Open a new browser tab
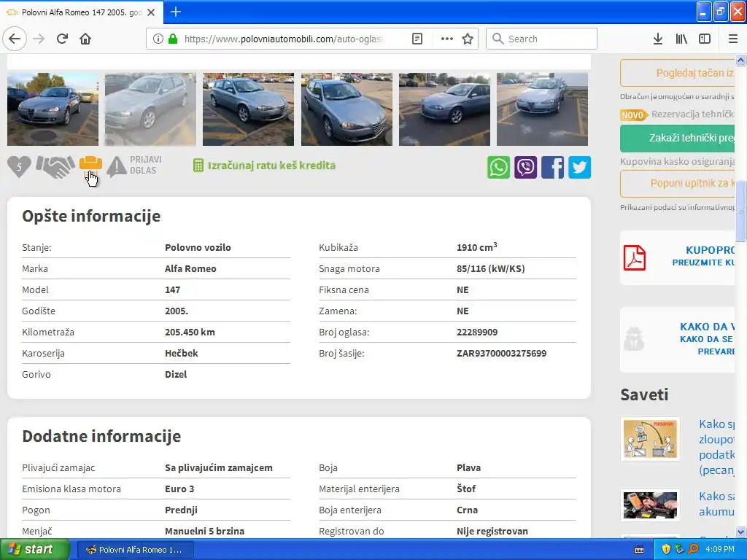Screen dimensions: 747x560 click(176, 12)
